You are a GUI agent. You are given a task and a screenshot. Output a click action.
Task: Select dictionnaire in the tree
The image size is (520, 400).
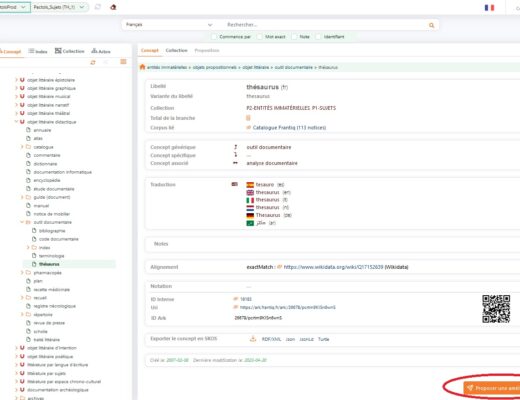(45, 164)
